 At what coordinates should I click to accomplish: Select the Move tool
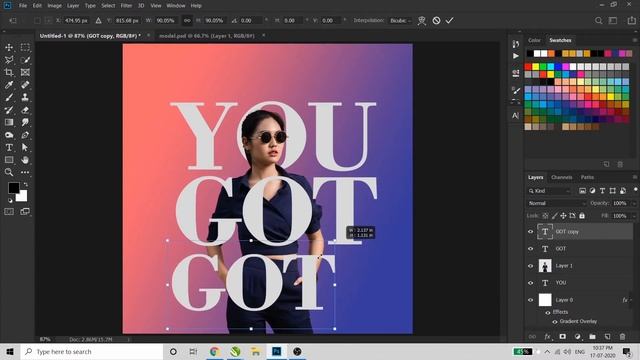point(9,47)
